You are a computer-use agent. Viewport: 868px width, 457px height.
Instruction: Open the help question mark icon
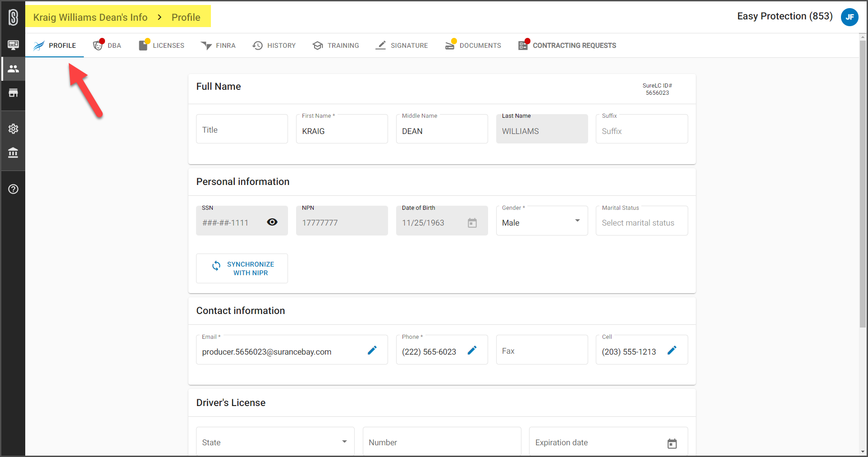point(13,189)
